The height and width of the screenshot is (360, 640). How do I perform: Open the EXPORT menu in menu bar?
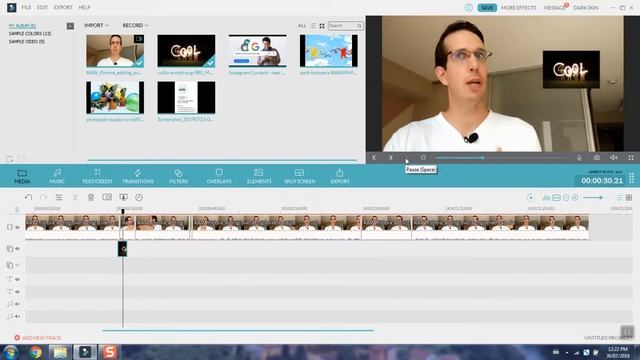click(63, 7)
